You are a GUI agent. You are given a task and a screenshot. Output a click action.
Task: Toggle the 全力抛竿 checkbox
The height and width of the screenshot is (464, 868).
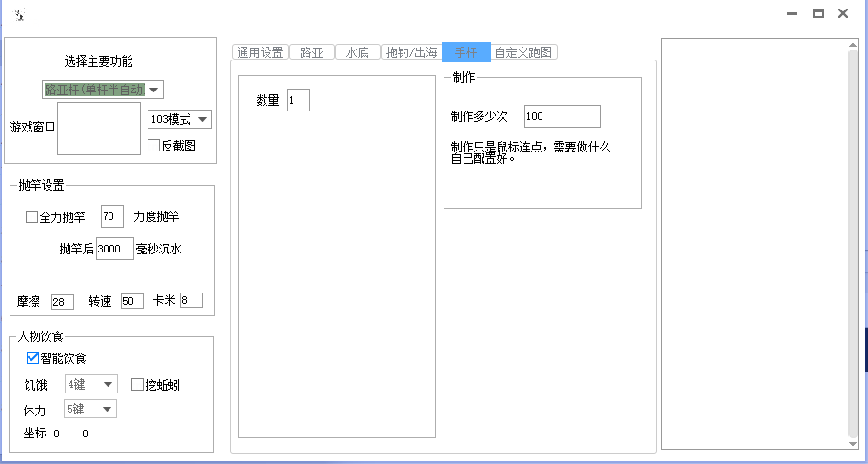coord(31,217)
